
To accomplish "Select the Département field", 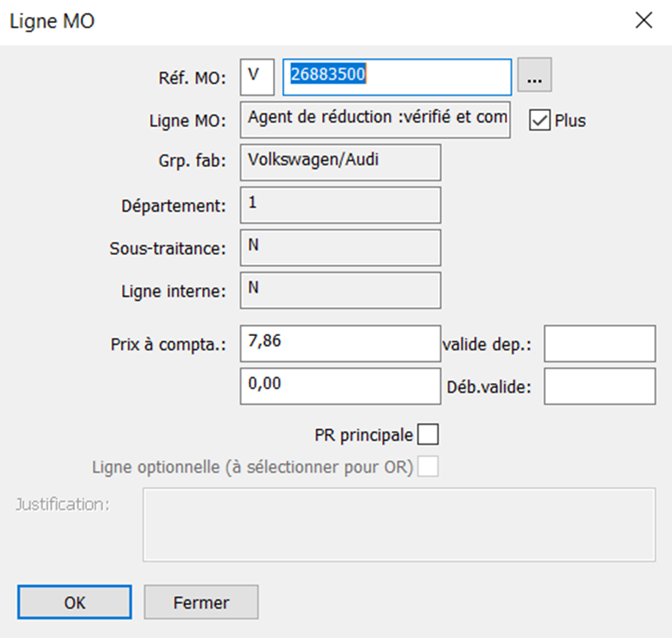I will [340, 205].
